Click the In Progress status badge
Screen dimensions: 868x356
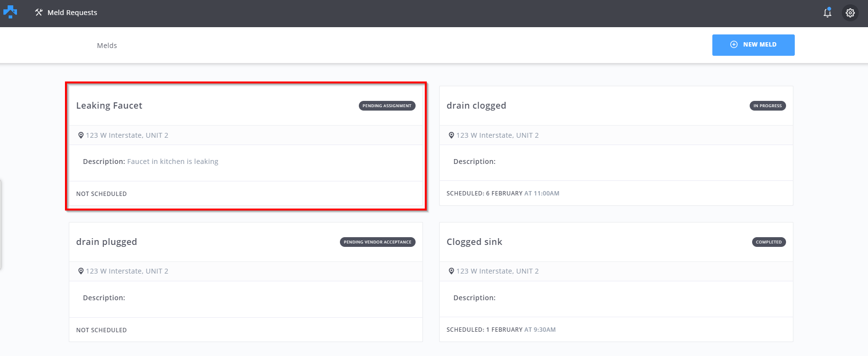767,106
